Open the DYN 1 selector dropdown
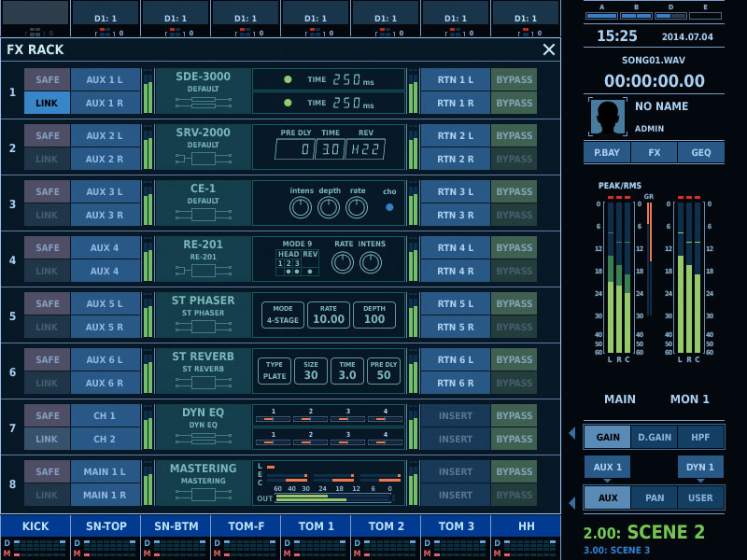This screenshot has width=747, height=560. [x=700, y=467]
